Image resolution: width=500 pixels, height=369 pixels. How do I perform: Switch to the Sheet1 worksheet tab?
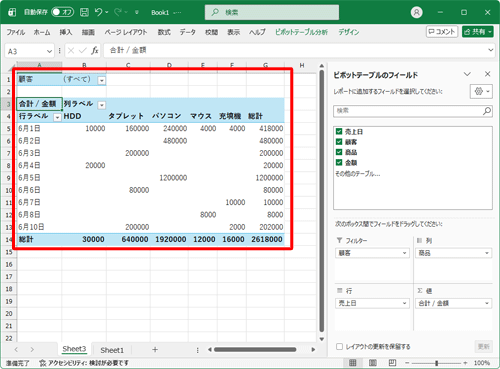[112, 350]
